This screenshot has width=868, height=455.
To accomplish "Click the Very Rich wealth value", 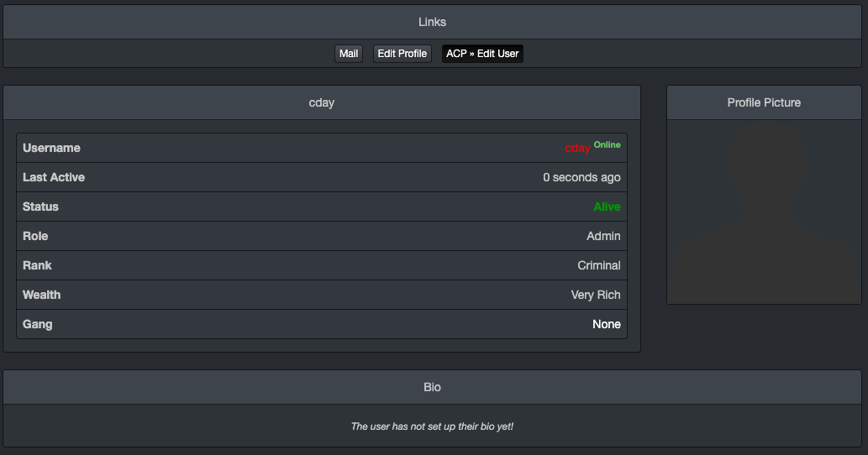I will pos(596,295).
